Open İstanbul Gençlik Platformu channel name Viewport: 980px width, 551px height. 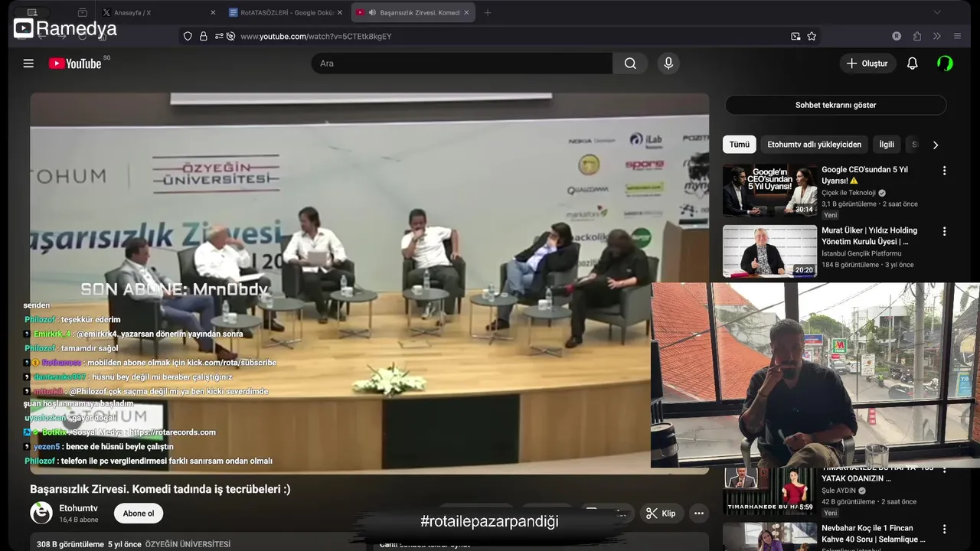tap(861, 253)
